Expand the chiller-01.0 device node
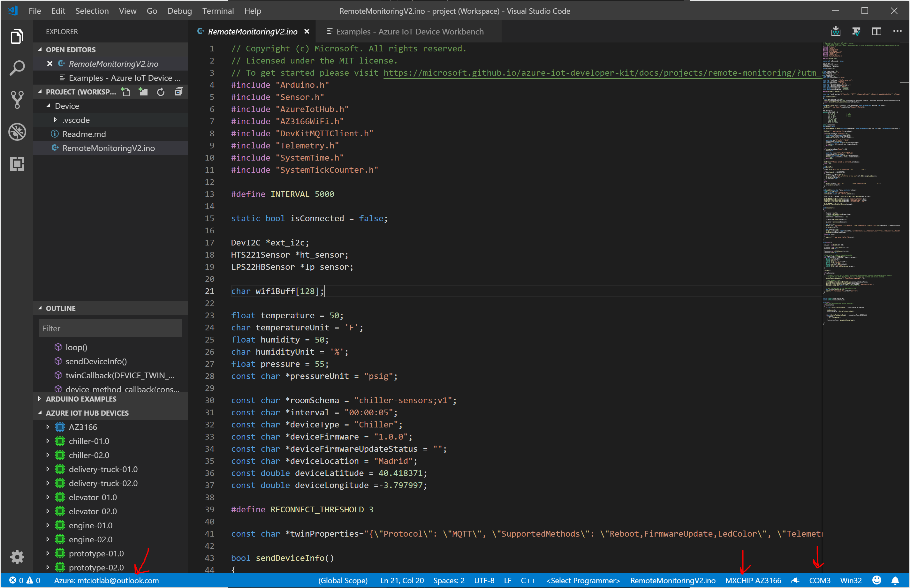 [x=48, y=441]
